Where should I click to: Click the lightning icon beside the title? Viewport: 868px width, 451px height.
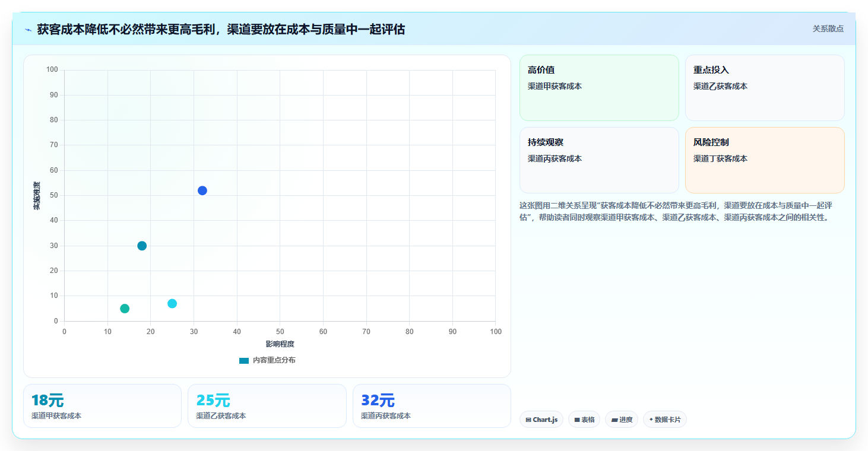[x=28, y=29]
